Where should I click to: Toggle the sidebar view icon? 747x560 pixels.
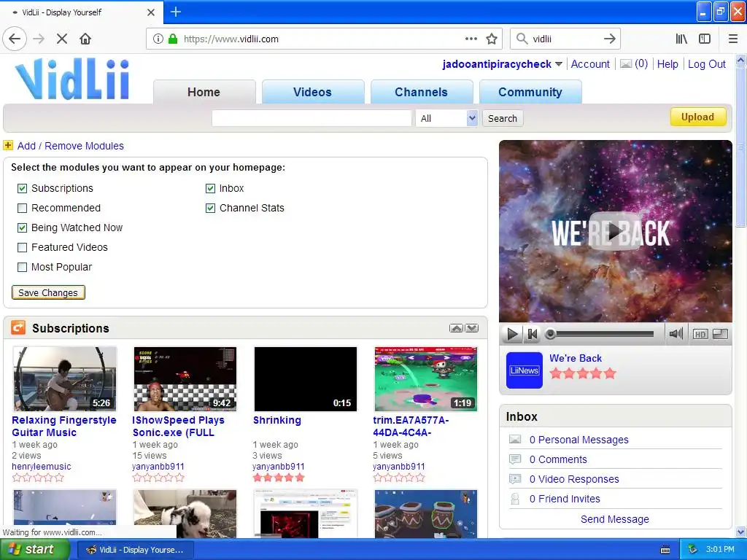tap(705, 39)
